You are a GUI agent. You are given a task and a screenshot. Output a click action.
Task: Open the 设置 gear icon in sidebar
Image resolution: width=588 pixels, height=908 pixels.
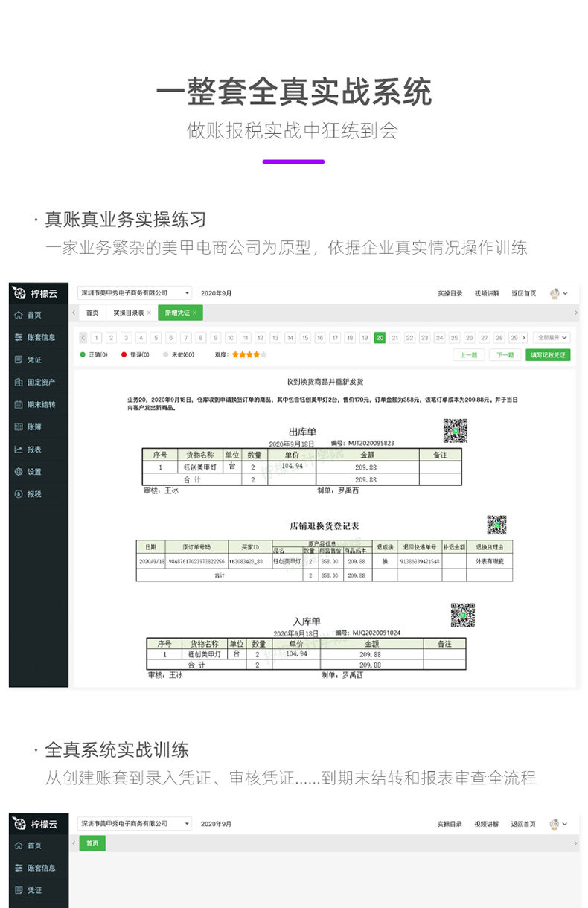pos(19,472)
